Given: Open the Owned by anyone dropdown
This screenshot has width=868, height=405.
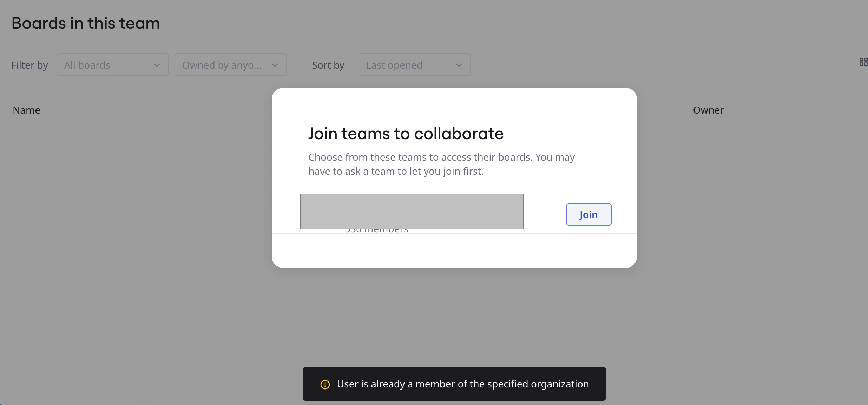Looking at the screenshot, I should pos(230,65).
